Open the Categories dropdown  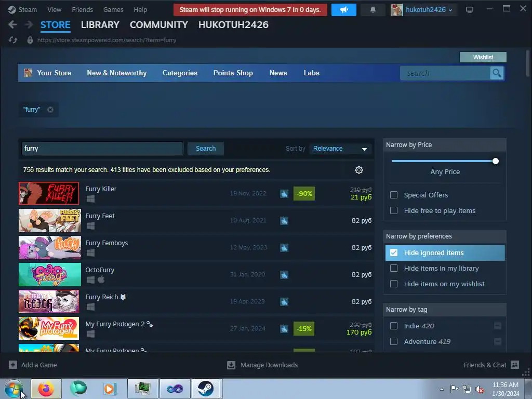[x=180, y=73]
